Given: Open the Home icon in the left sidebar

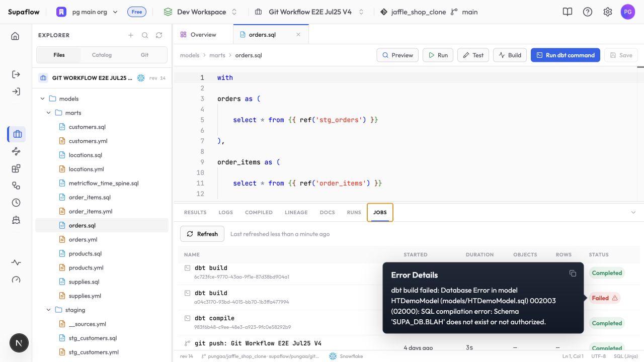Looking at the screenshot, I should (16, 36).
